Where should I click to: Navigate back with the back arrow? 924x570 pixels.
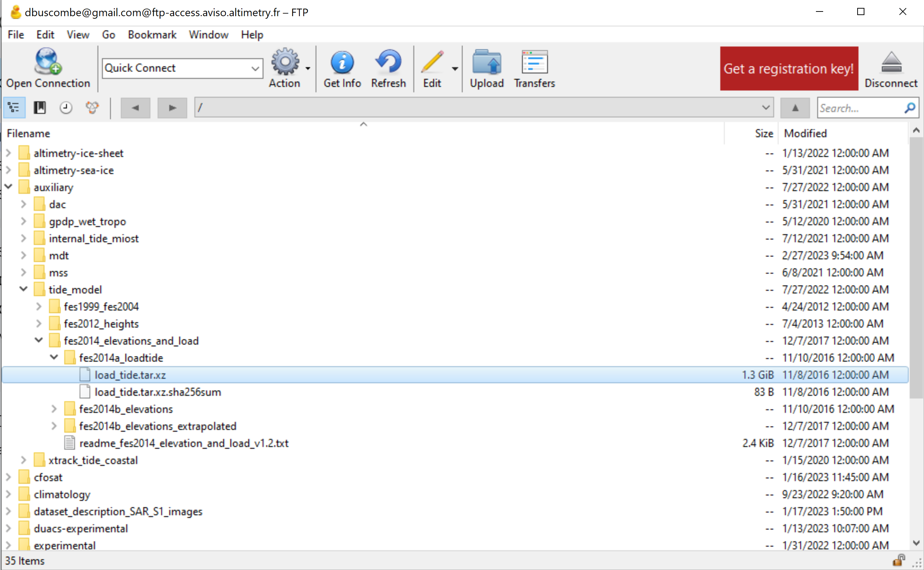(135, 108)
